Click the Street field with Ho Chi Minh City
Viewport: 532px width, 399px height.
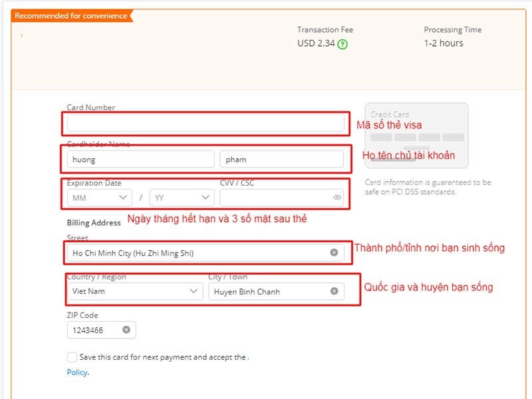click(x=196, y=253)
